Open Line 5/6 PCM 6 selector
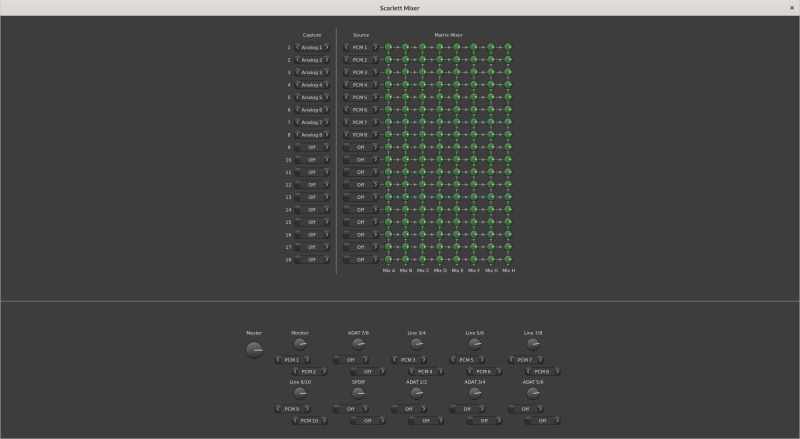This screenshot has height=439, width=800. click(x=484, y=372)
